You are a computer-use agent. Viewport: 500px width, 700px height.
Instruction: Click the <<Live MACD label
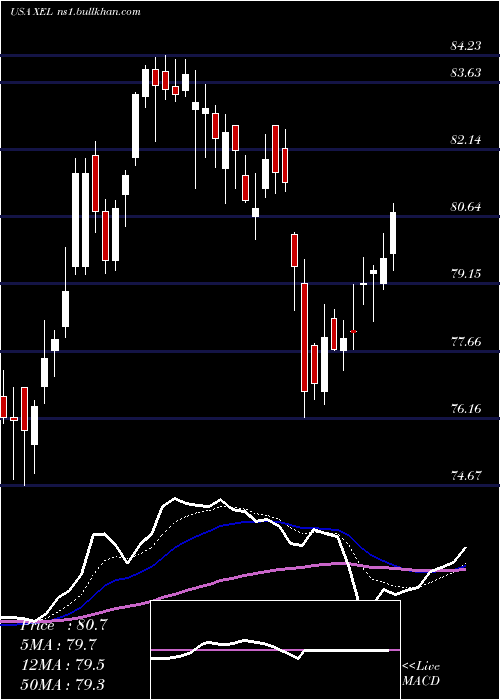[421, 673]
